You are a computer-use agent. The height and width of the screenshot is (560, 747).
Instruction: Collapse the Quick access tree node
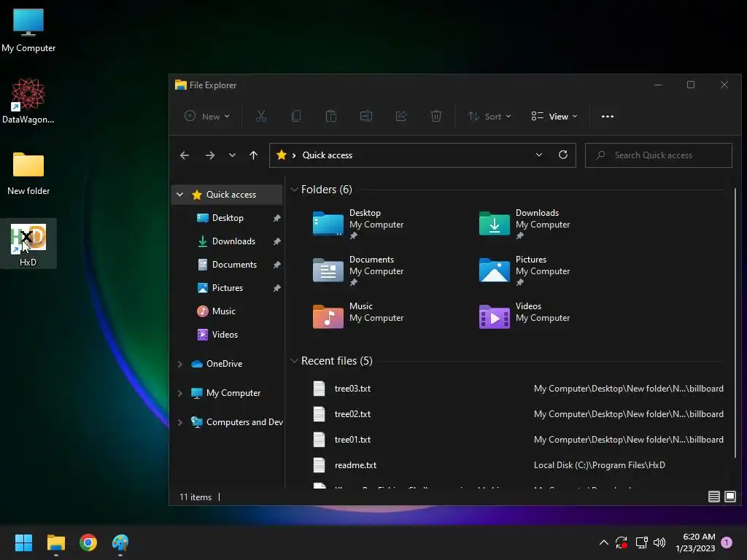click(179, 194)
